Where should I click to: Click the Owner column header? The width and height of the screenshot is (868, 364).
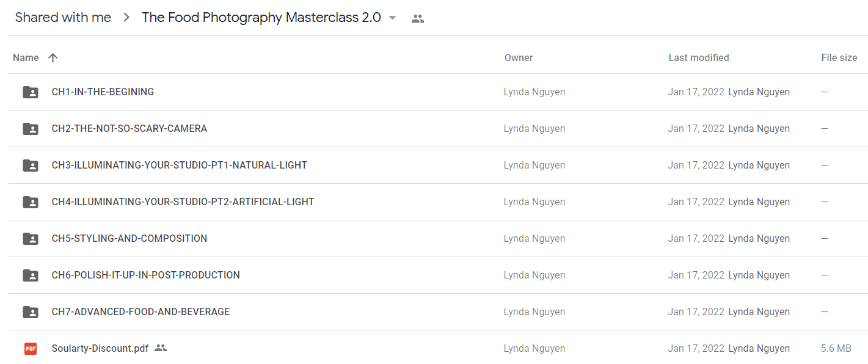(x=519, y=57)
